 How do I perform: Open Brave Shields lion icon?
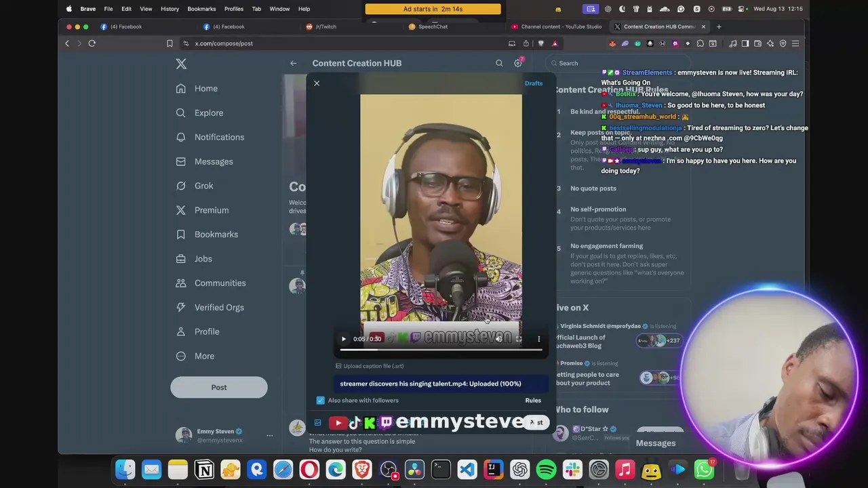540,43
